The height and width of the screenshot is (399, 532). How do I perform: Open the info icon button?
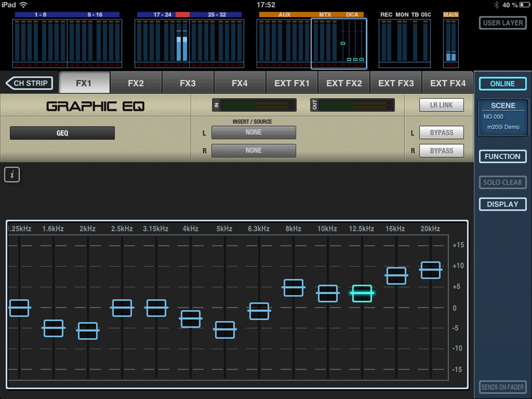pos(12,175)
